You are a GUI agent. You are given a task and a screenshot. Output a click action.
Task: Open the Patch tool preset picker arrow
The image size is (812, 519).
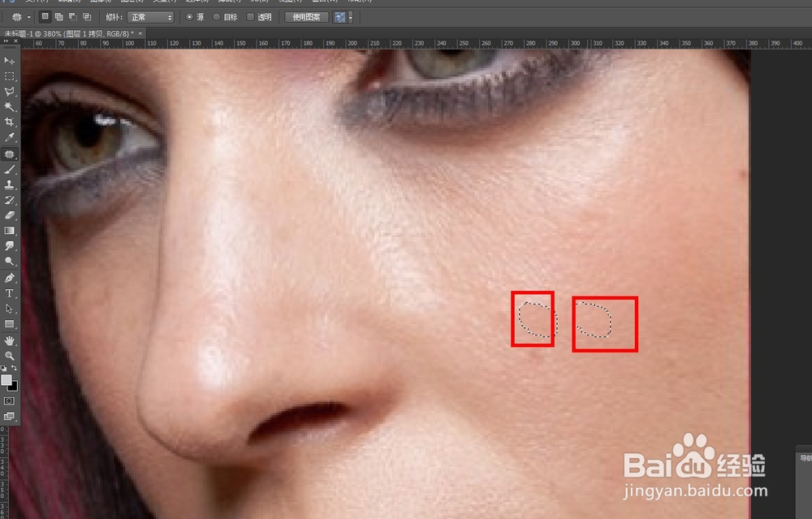29,17
